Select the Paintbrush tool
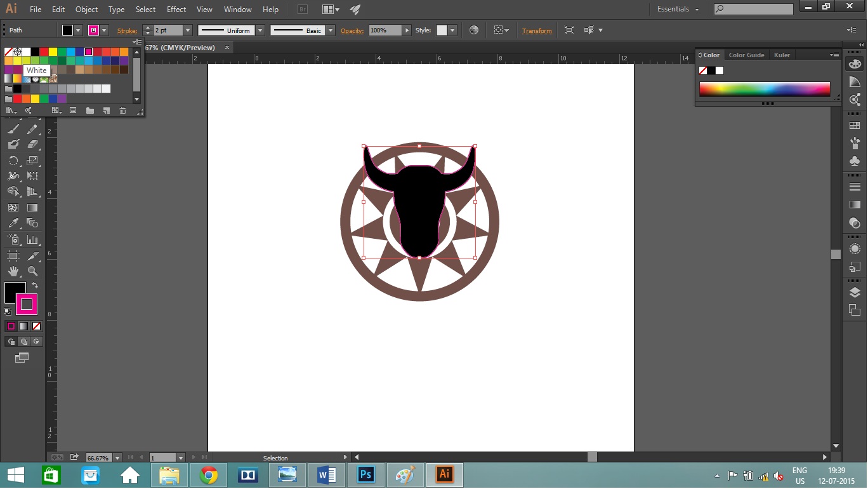Viewport: 868px width, 489px height. (13, 129)
